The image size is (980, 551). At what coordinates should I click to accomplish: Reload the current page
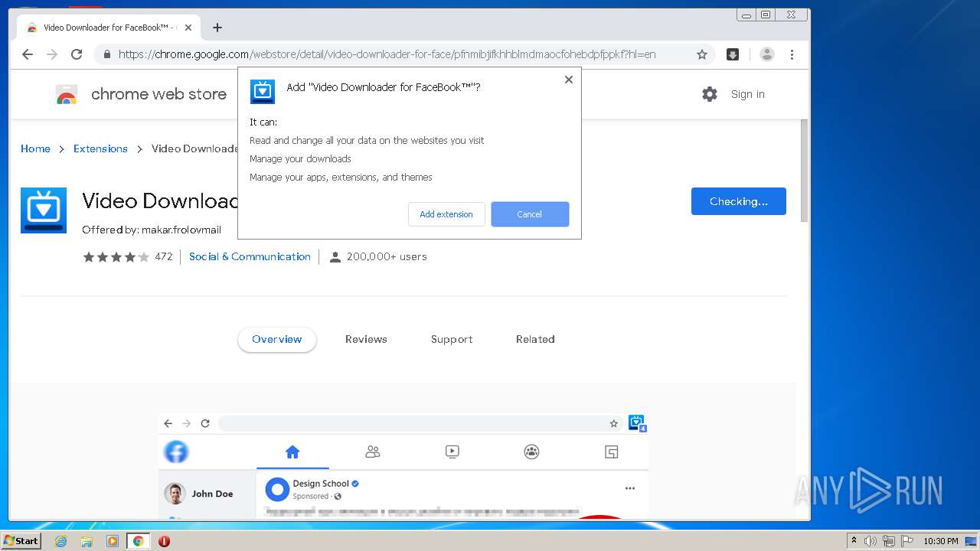(x=77, y=54)
